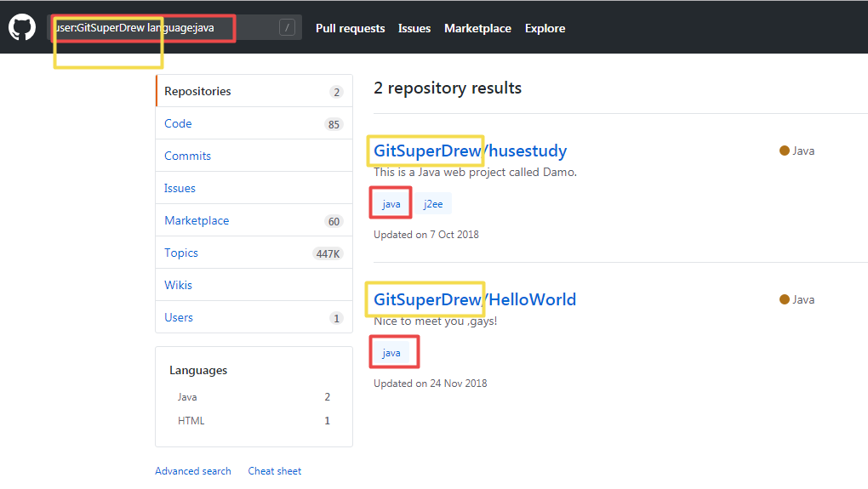Filter by Java in Languages list

(254, 396)
